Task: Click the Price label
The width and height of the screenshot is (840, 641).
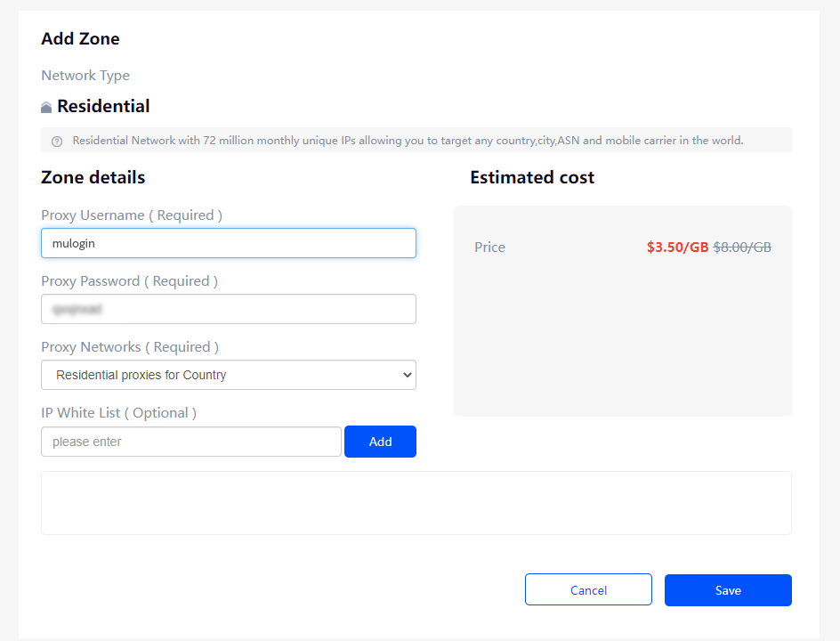Action: (x=489, y=247)
